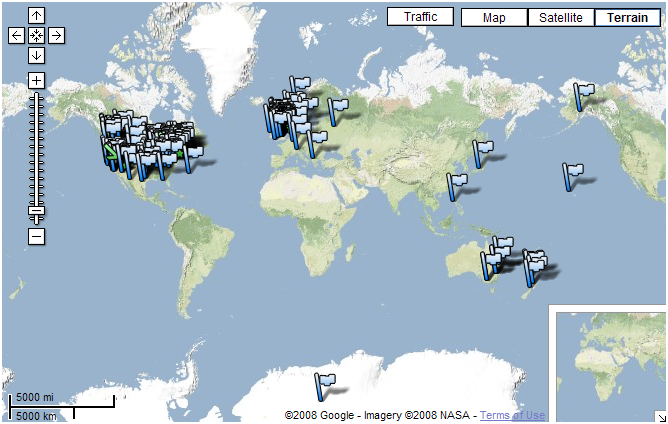Select the flag marker in Alaska
This screenshot has height=424, width=668.
click(584, 96)
